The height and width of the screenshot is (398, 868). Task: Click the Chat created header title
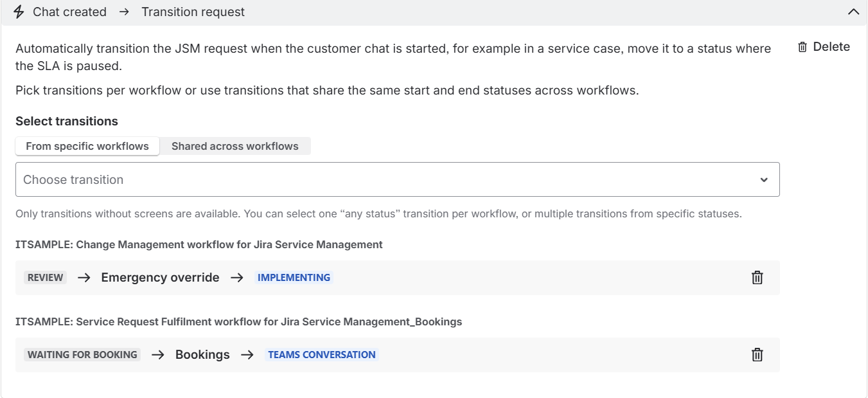[x=69, y=12]
